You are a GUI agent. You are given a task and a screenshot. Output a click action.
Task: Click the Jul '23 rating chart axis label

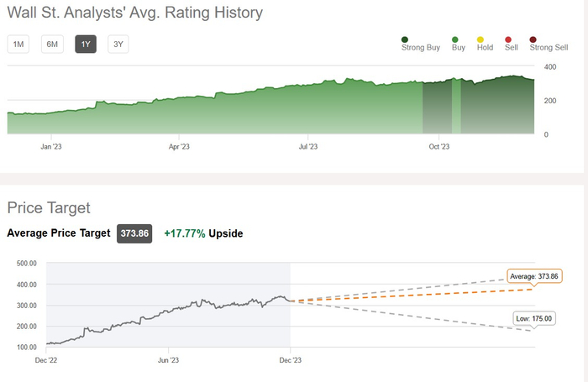[x=308, y=146]
